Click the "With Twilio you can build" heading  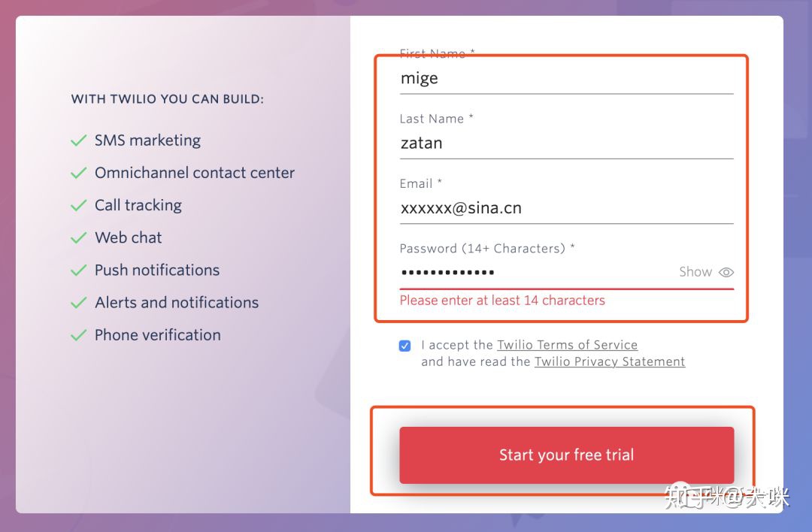[168, 99]
